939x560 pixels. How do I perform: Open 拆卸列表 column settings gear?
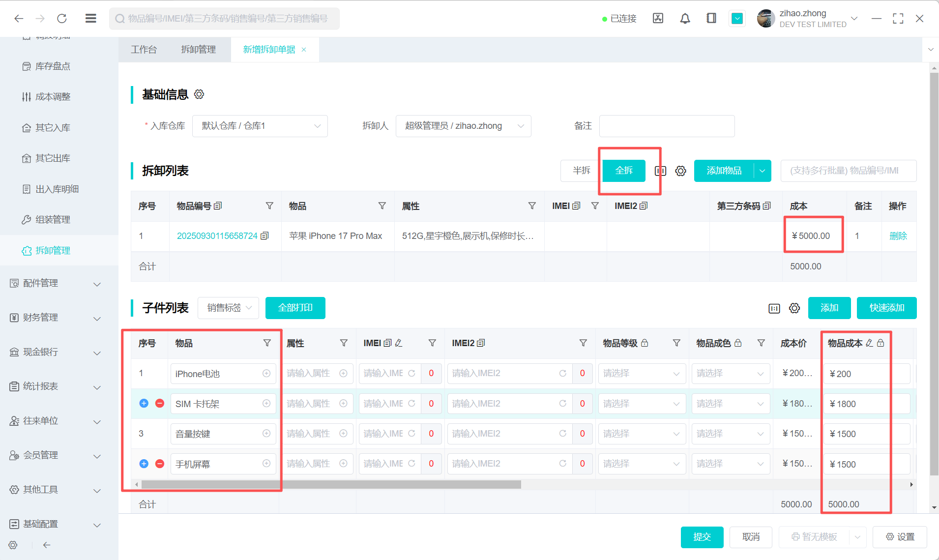pyautogui.click(x=680, y=171)
